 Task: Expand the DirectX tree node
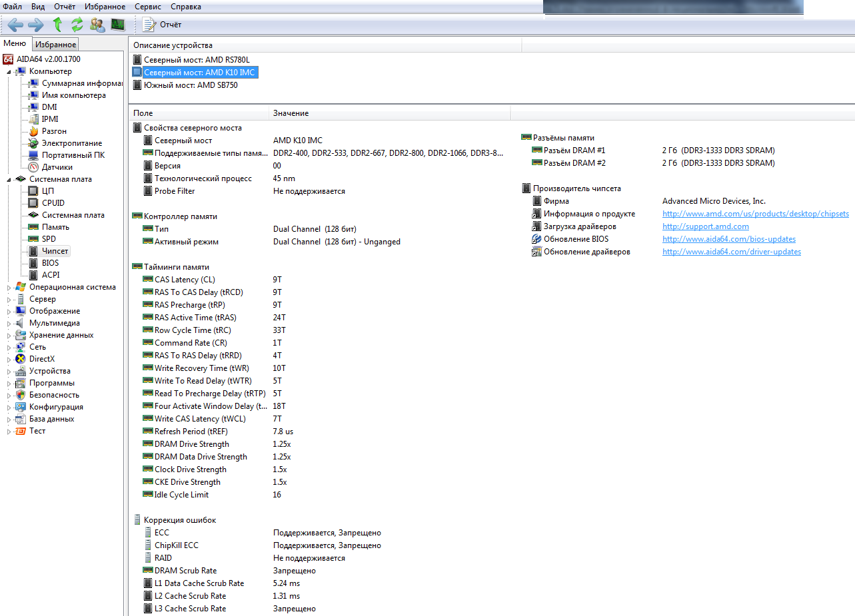(x=10, y=359)
